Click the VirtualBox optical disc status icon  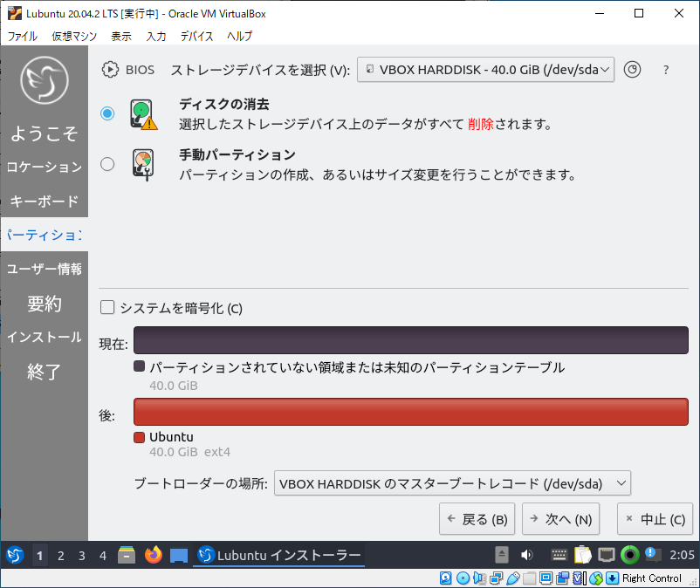[463, 578]
